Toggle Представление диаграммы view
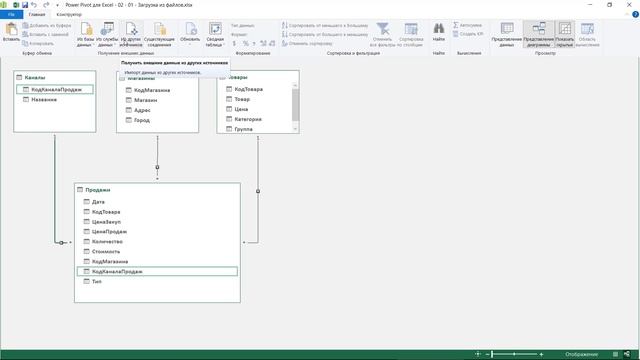The width and height of the screenshot is (640, 360). click(x=539, y=34)
